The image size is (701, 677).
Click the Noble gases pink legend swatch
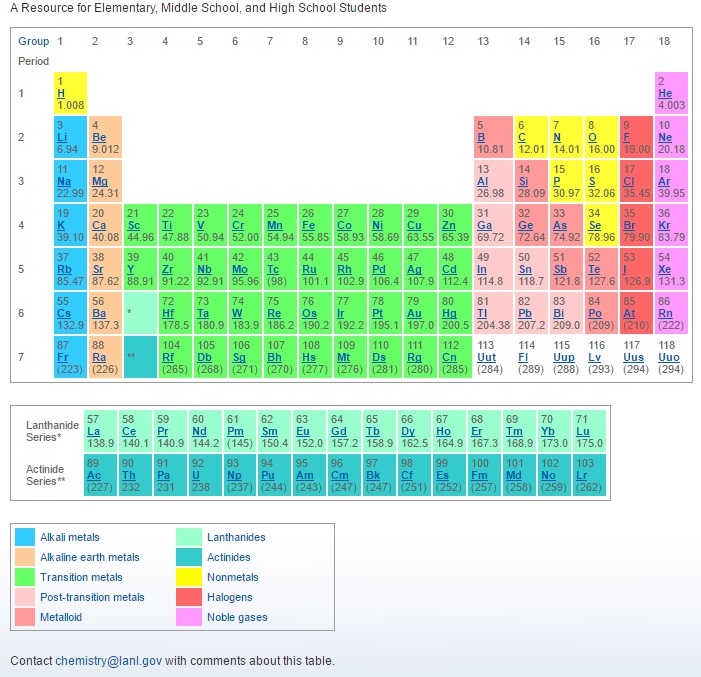pyautogui.click(x=189, y=617)
